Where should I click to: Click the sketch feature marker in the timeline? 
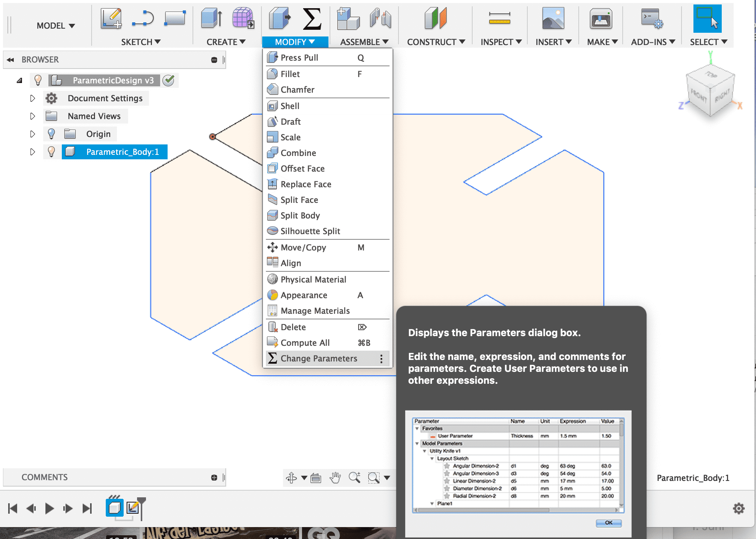(132, 508)
